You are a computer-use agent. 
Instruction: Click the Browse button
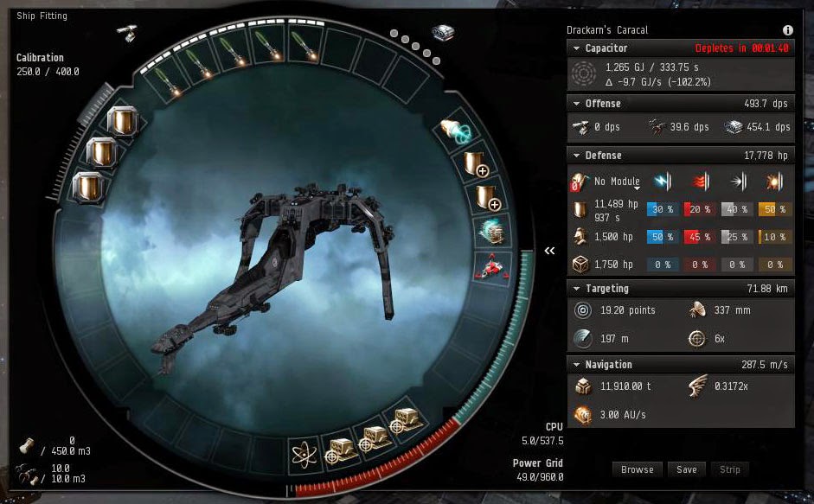coord(637,469)
